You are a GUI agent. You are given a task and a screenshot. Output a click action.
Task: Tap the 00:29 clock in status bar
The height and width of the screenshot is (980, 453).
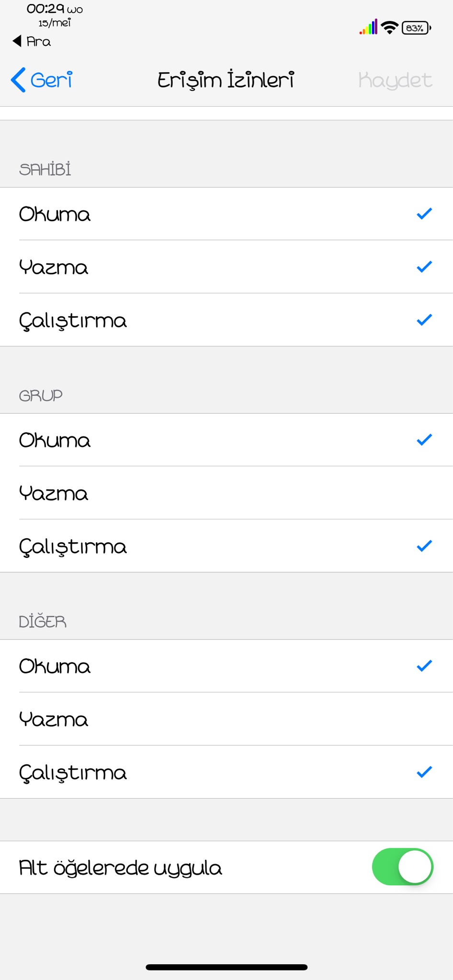click(45, 9)
